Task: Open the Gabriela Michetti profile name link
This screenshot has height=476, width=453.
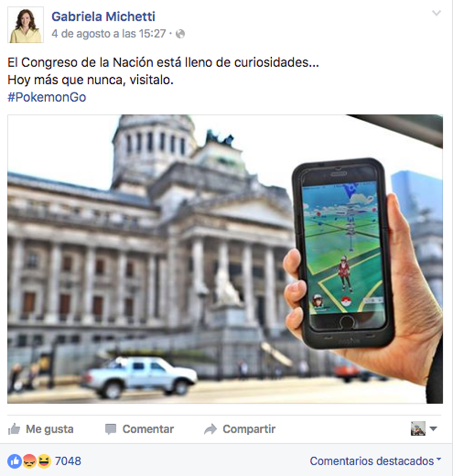Action: (103, 16)
